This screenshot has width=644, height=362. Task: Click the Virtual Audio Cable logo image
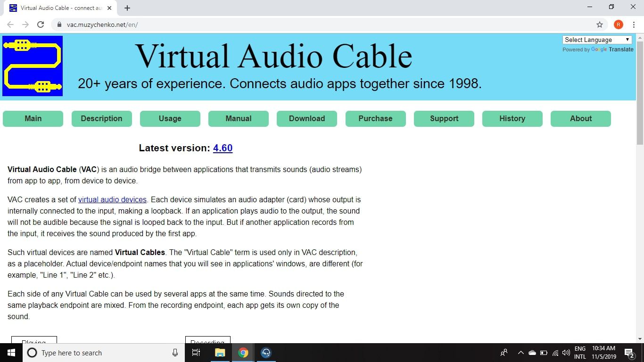click(33, 66)
